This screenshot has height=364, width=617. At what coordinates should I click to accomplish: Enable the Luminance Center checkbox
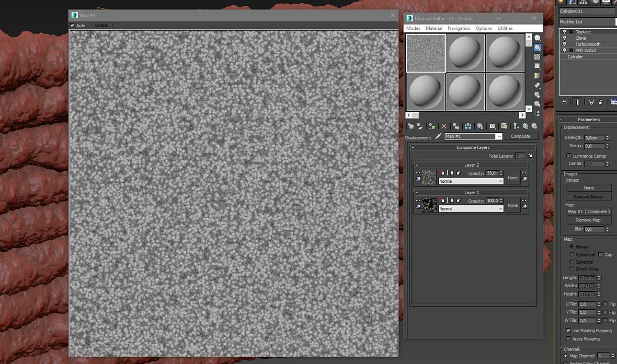point(568,156)
